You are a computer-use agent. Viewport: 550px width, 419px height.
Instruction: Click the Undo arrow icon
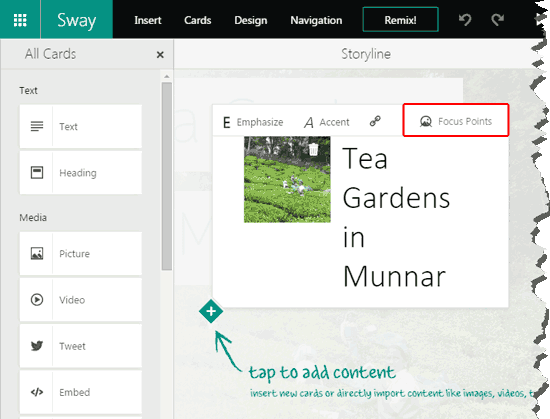(465, 20)
